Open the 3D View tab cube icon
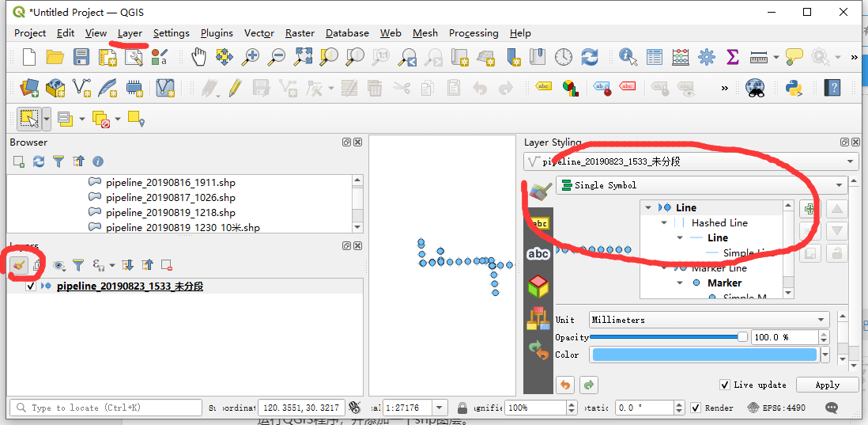Image resolution: width=868 pixels, height=425 pixels. pyautogui.click(x=538, y=286)
